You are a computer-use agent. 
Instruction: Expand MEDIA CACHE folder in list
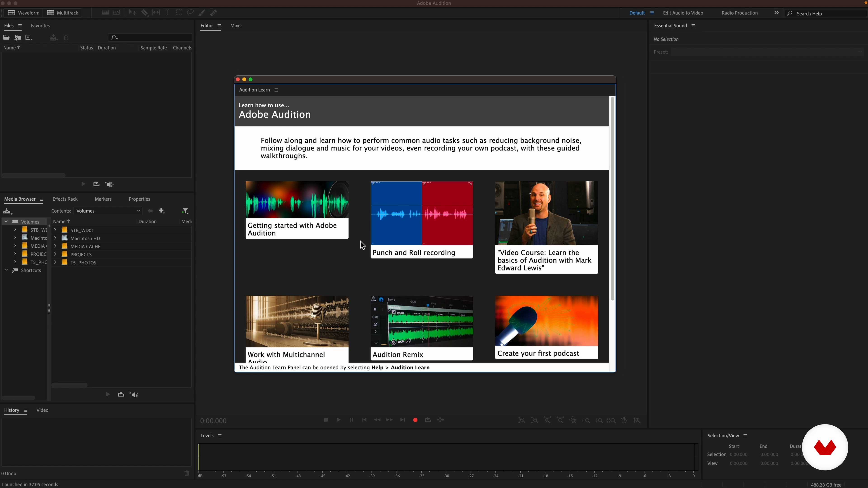pyautogui.click(x=55, y=246)
